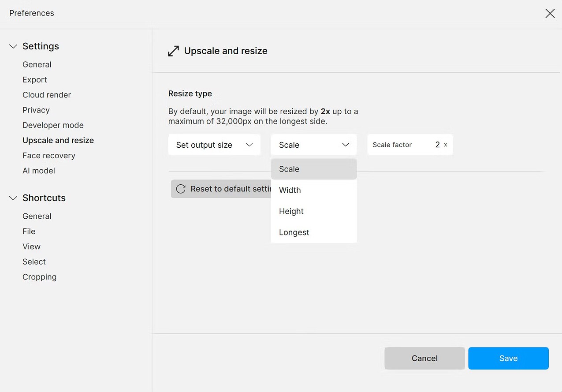Screen dimensions: 562x392
Task: Collapse the Settings section chevron
Action: 13,46
